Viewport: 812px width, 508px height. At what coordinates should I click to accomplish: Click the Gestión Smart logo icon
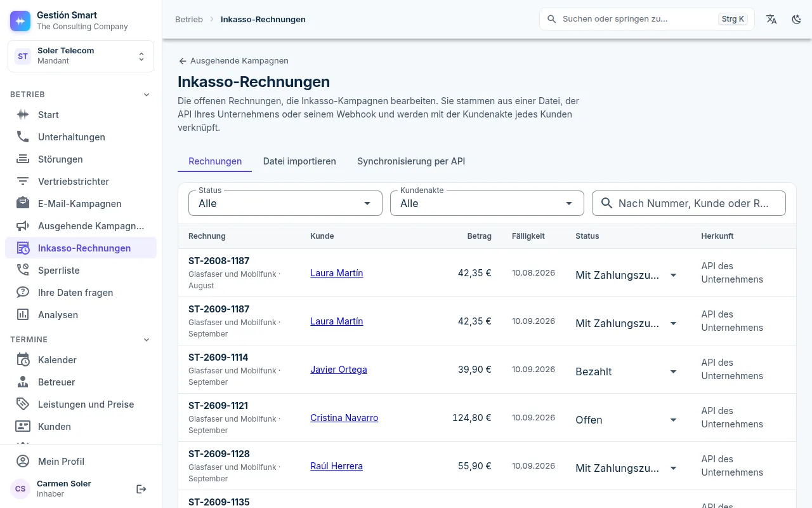[20, 20]
